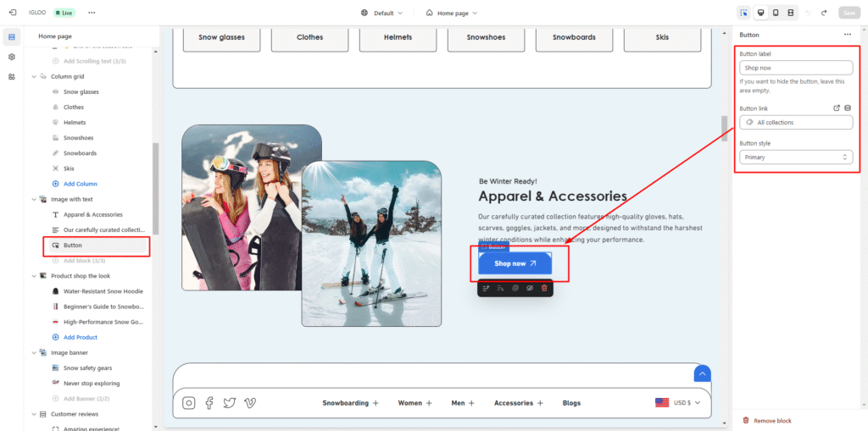Toggle fullscreen preview icon

790,13
